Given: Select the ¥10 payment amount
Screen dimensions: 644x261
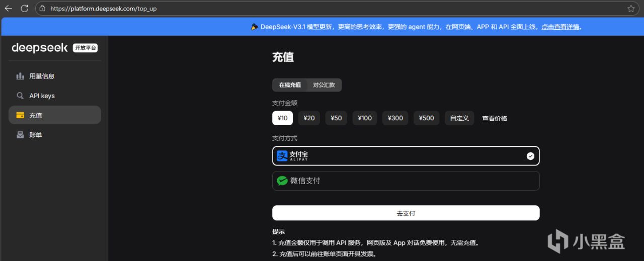Looking at the screenshot, I should click(282, 118).
